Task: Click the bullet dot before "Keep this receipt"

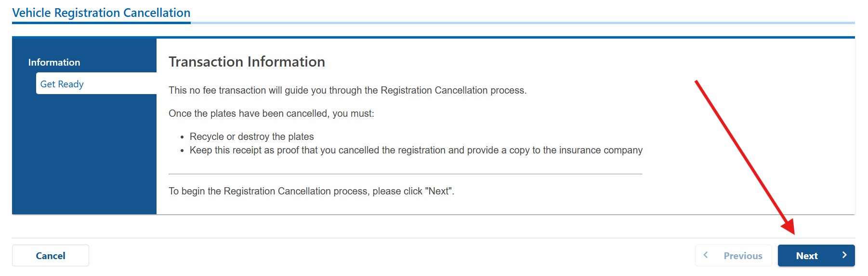Action: (x=182, y=151)
